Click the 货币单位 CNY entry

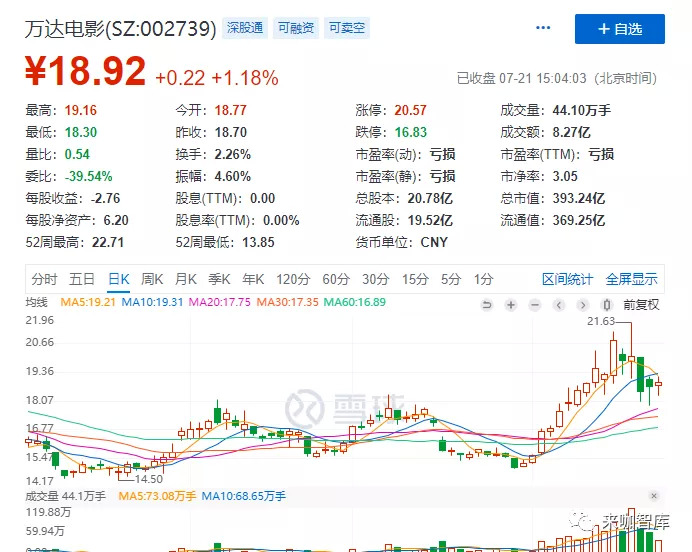pos(402,242)
